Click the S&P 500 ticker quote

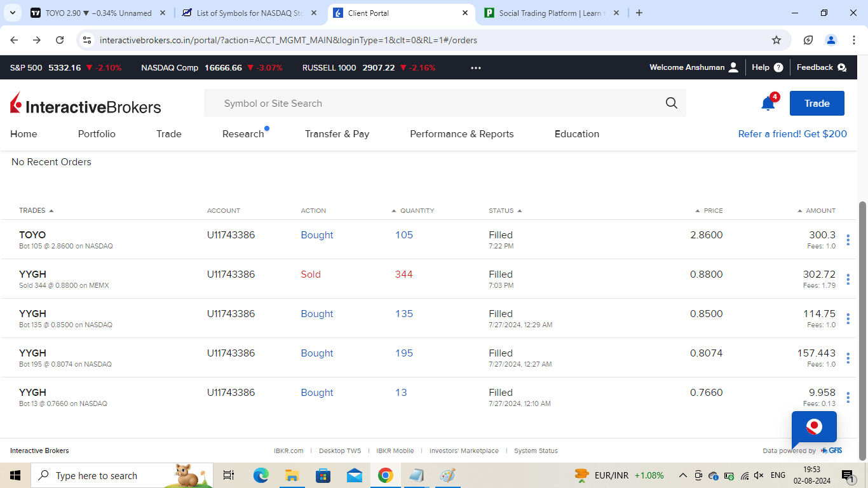pyautogui.click(x=65, y=67)
